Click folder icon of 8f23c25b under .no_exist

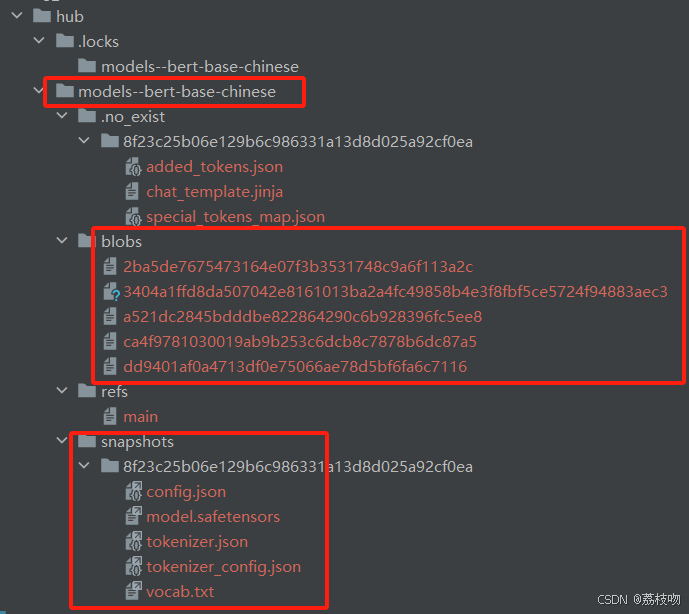point(109,141)
